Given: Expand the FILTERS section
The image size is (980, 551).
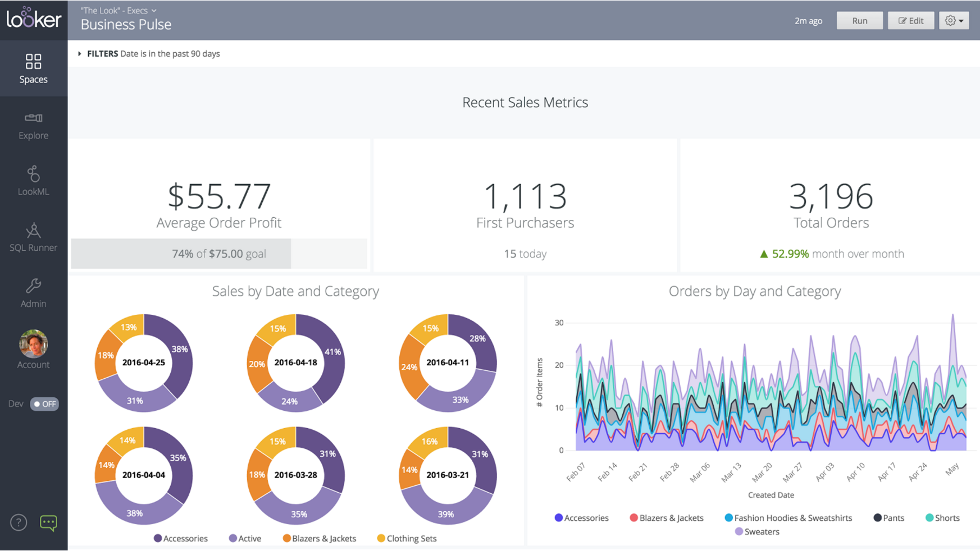Looking at the screenshot, I should click(x=79, y=53).
